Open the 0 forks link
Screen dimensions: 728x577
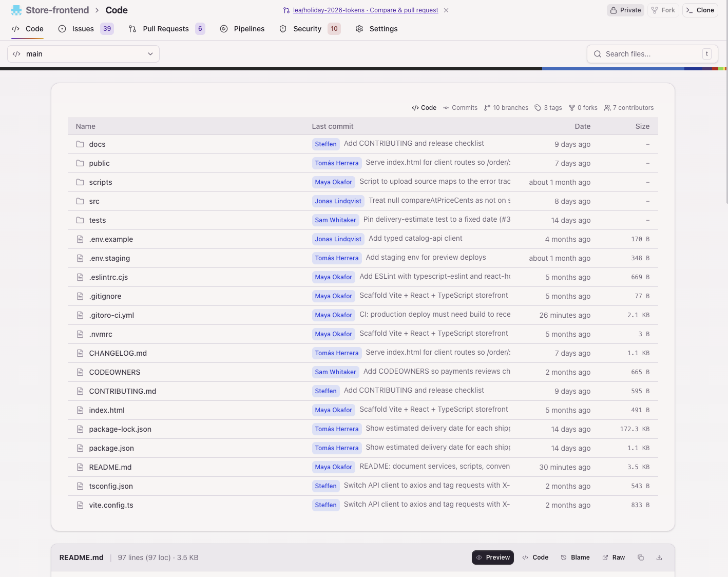(583, 108)
